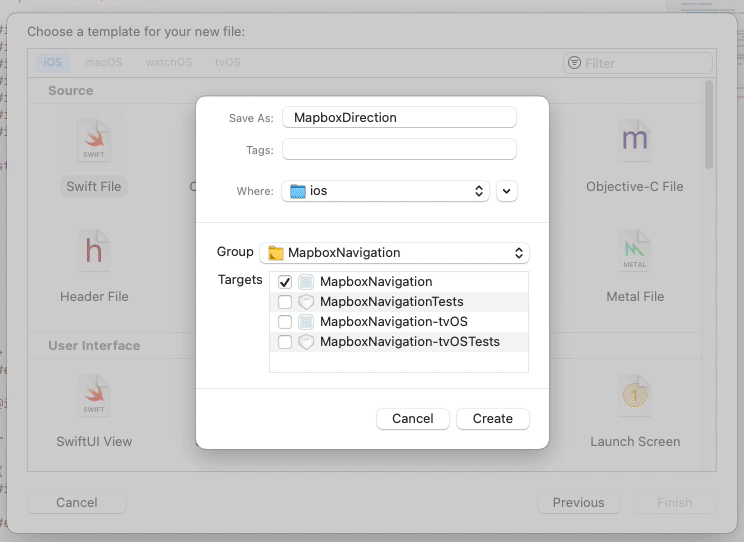Image resolution: width=744 pixels, height=542 pixels.
Task: Click the Launch Screen label
Action: 635,441
